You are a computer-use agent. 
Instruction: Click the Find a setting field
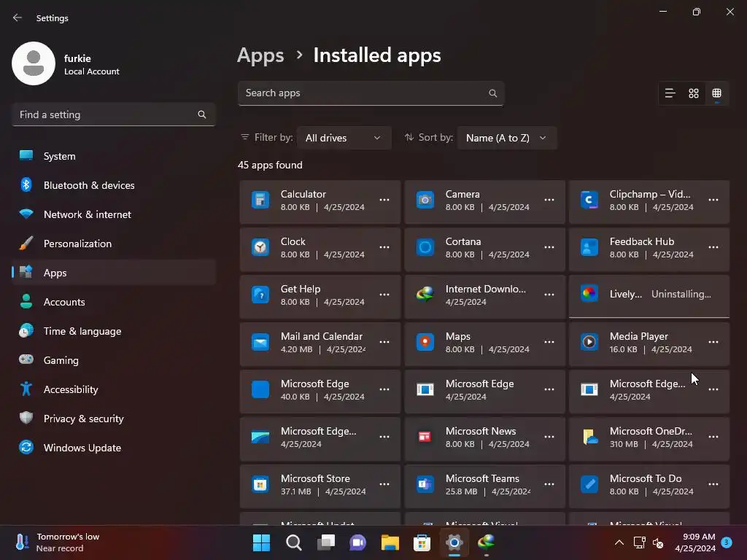[x=113, y=114]
